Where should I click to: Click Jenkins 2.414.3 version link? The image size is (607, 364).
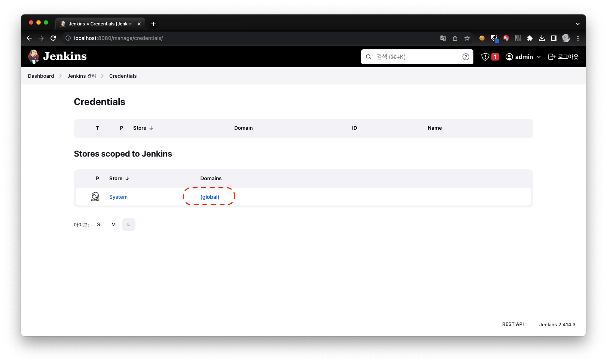[x=557, y=324]
